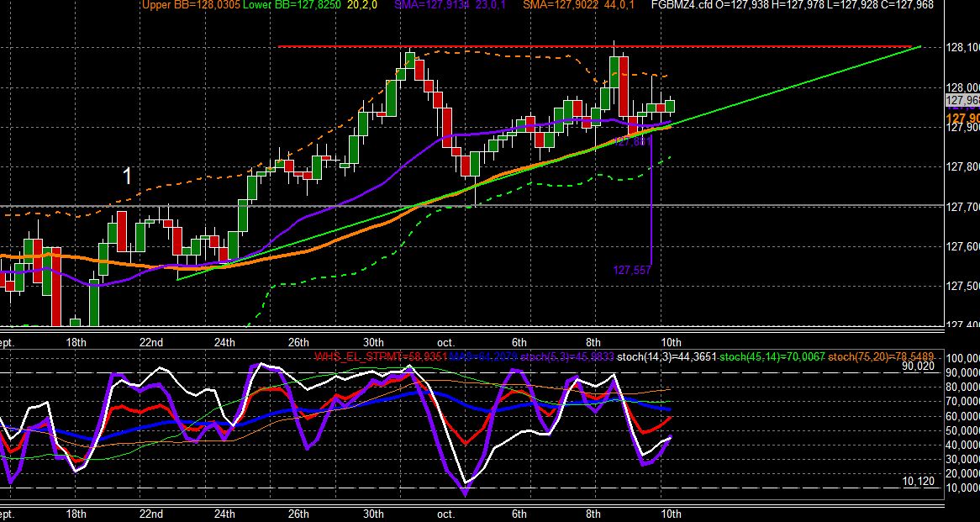Click the 'FGBMZ4.cfd' instrument OHLC label
The height and width of the screenshot is (522, 980).
(792, 5)
